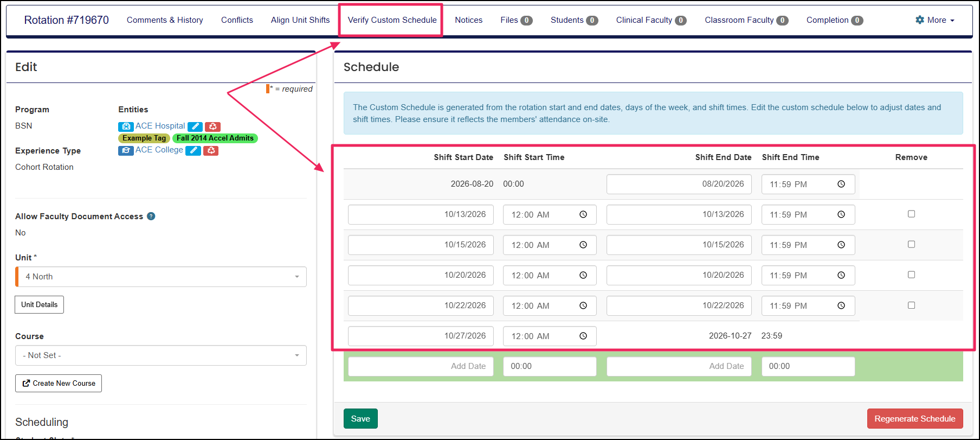Click the 08/20/2026 shift end date field
Viewport: 980px width, 440px height.
(x=679, y=184)
